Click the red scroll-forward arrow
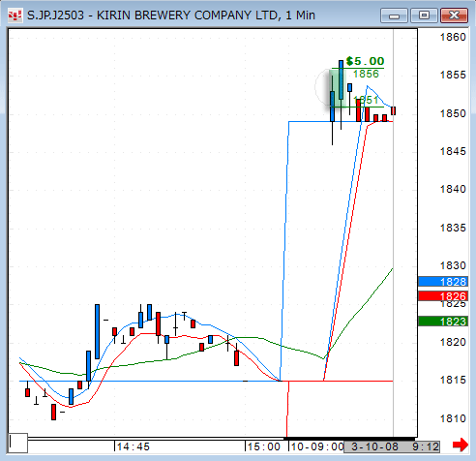476x461 pixels. coord(461,446)
